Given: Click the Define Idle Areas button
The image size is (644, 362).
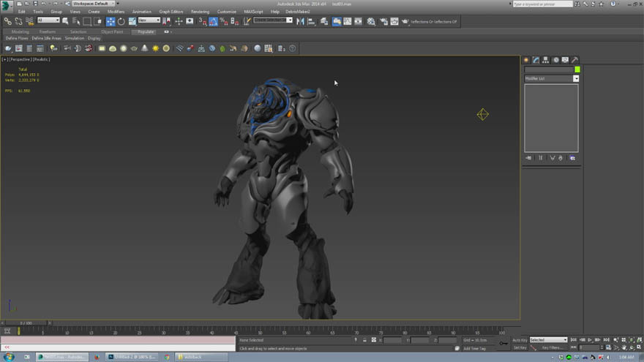Looking at the screenshot, I should coord(46,38).
